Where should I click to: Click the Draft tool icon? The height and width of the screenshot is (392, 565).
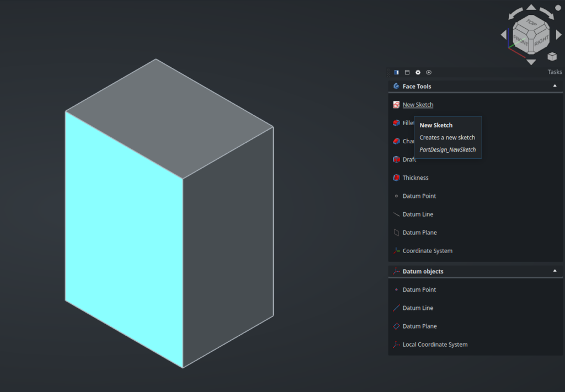(396, 159)
